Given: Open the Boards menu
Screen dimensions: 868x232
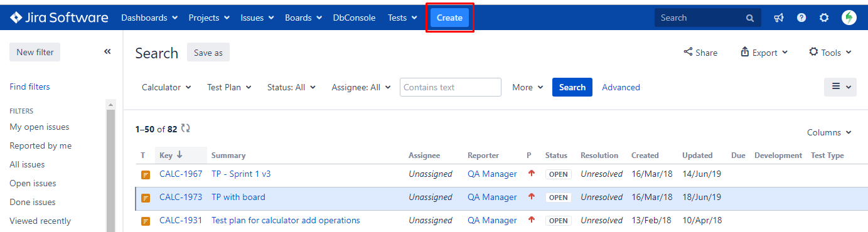Looking at the screenshot, I should pos(304,18).
